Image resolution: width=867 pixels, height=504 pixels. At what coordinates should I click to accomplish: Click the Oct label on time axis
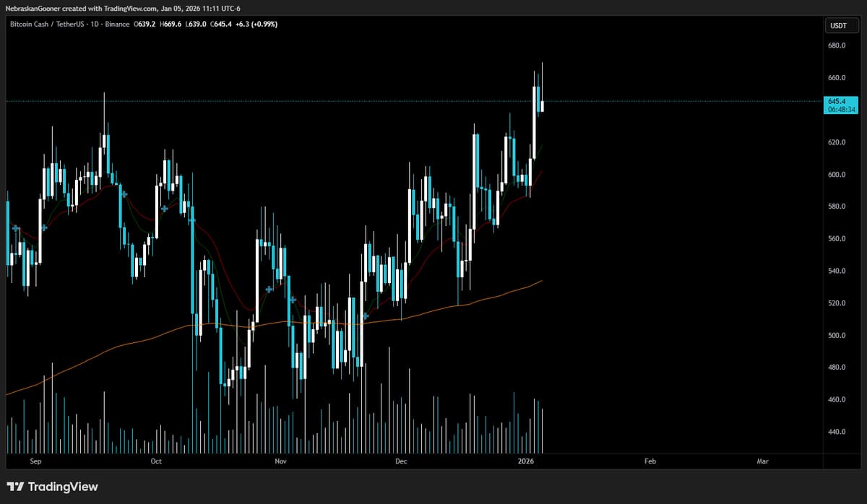pyautogui.click(x=156, y=461)
